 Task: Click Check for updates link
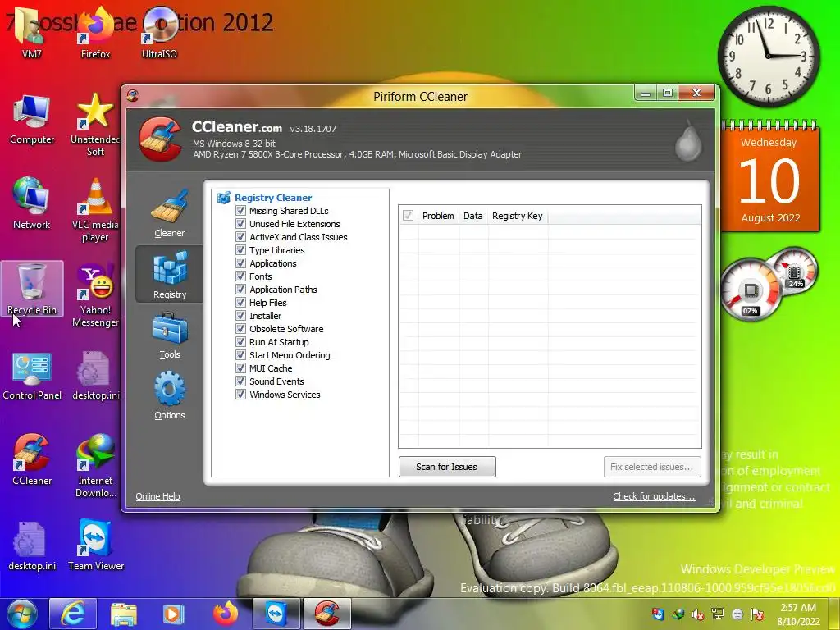(654, 496)
